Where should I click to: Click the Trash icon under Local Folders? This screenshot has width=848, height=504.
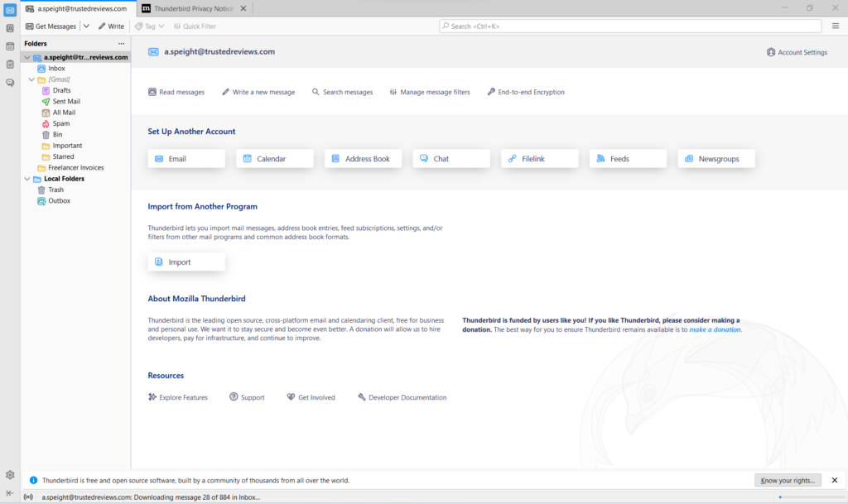[x=41, y=190]
